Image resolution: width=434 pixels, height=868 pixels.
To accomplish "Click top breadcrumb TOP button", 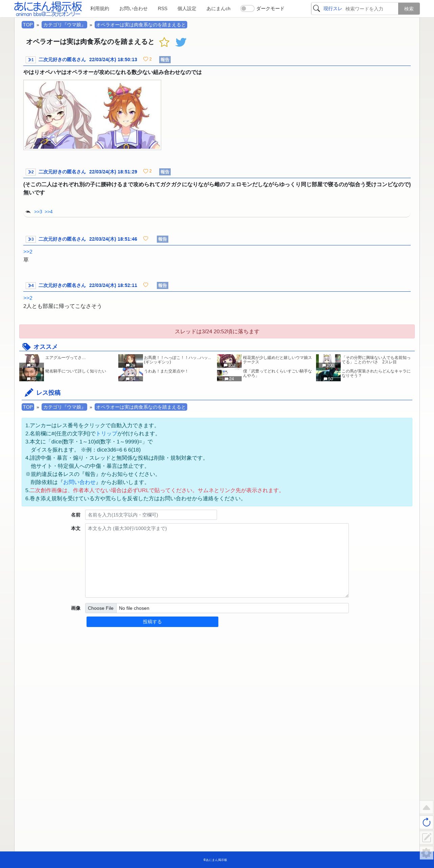I will click(x=28, y=25).
